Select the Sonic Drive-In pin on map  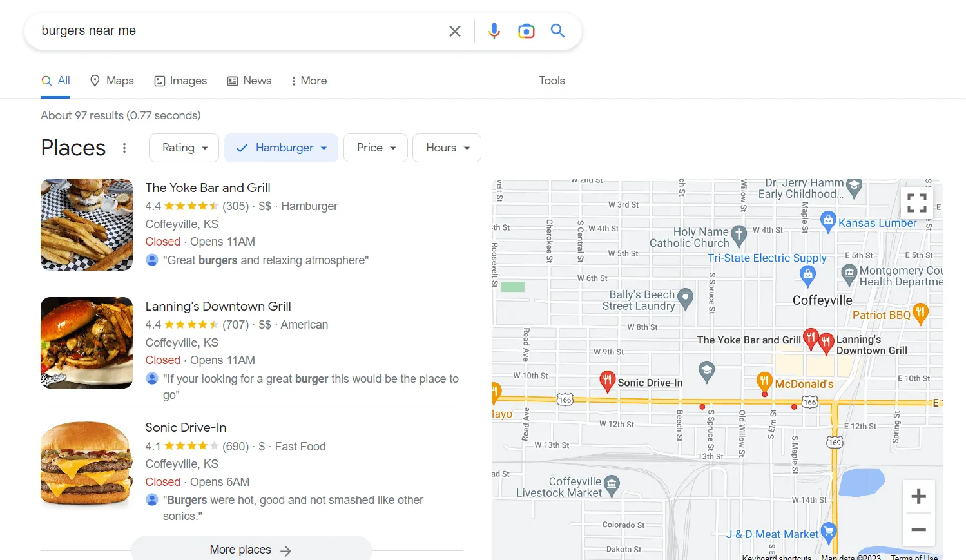(x=606, y=380)
